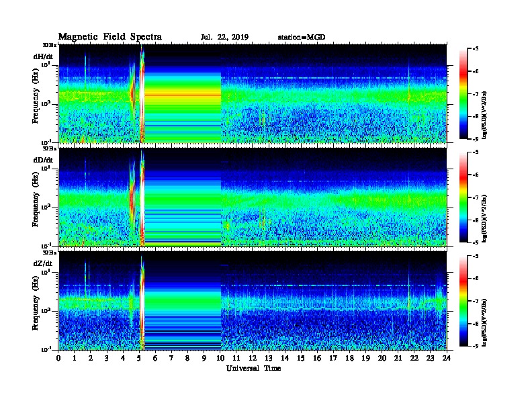Click hour '11' on the time axis
The width and height of the screenshot is (532, 411).
(236, 358)
